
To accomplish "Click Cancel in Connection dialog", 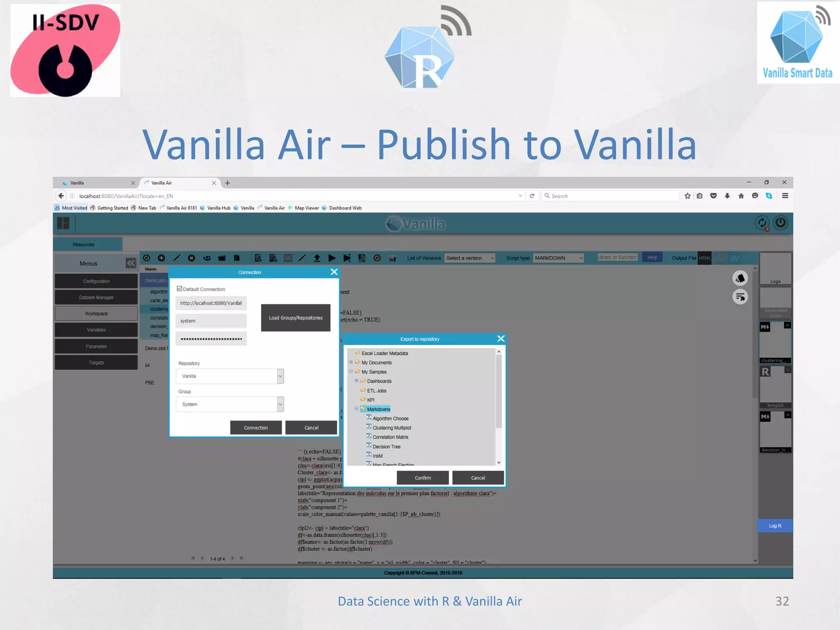I will coord(311,428).
